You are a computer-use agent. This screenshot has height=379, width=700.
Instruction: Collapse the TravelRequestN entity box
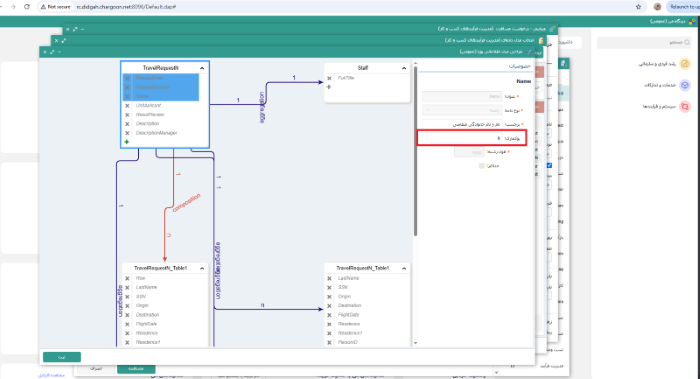202,68
